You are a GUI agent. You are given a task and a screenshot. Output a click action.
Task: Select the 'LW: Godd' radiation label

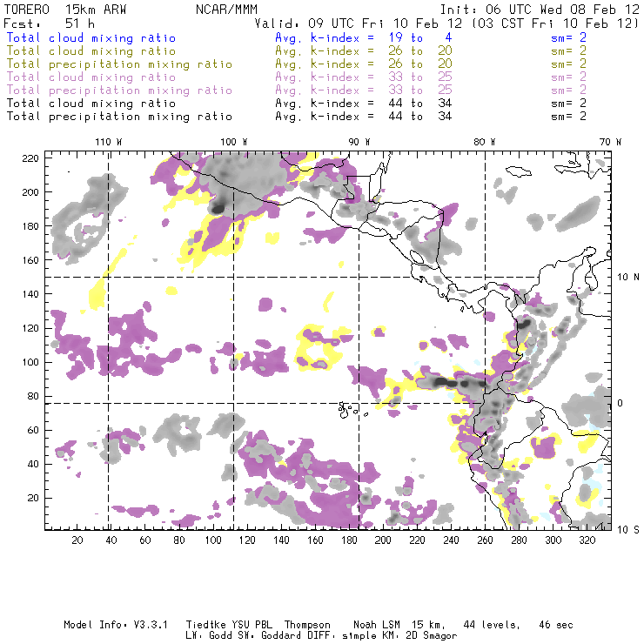click(209, 636)
